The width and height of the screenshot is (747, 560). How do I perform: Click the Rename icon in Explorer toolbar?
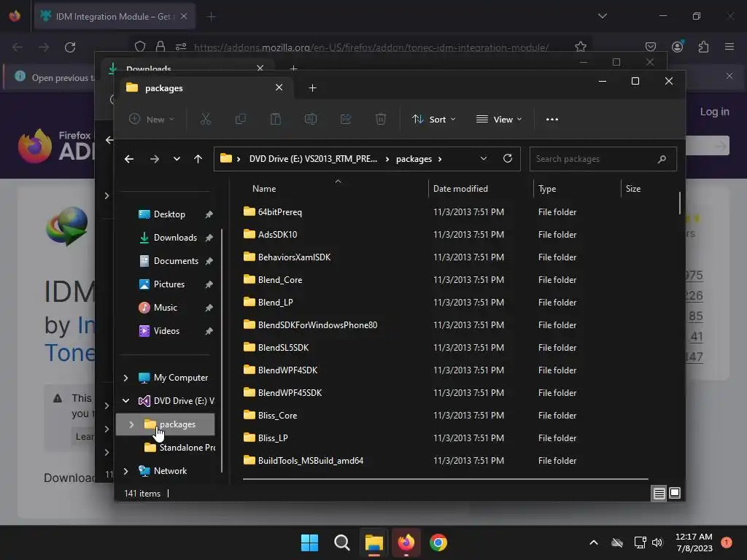[311, 119]
